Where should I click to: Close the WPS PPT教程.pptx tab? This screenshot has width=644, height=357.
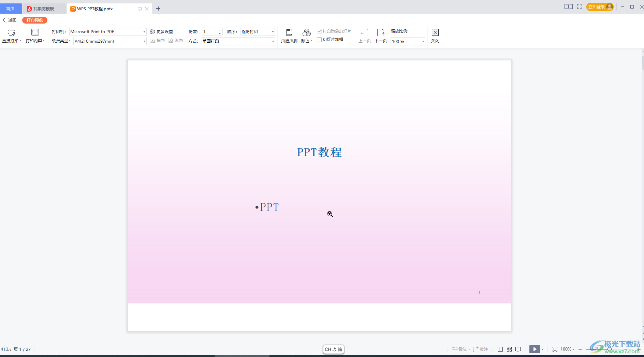click(147, 9)
